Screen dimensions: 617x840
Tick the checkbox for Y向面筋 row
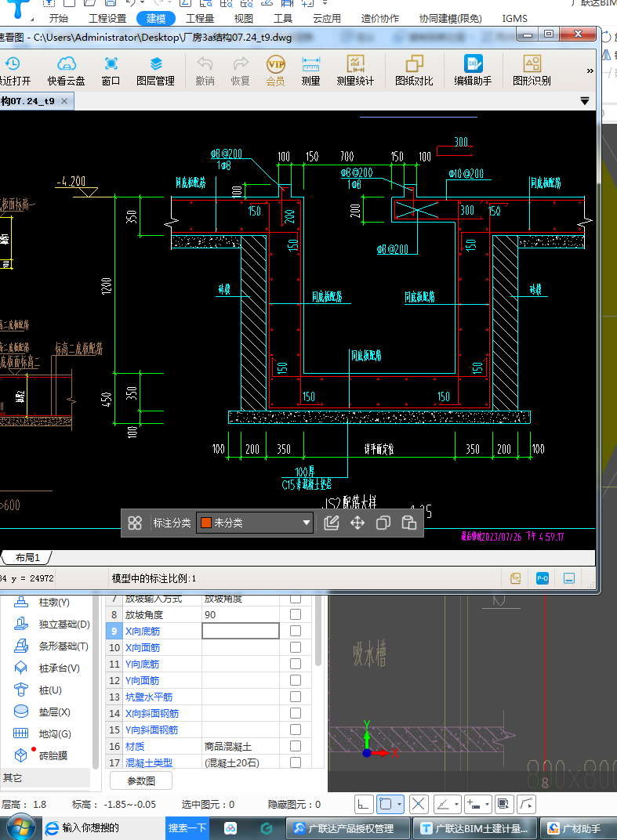pyautogui.click(x=296, y=680)
